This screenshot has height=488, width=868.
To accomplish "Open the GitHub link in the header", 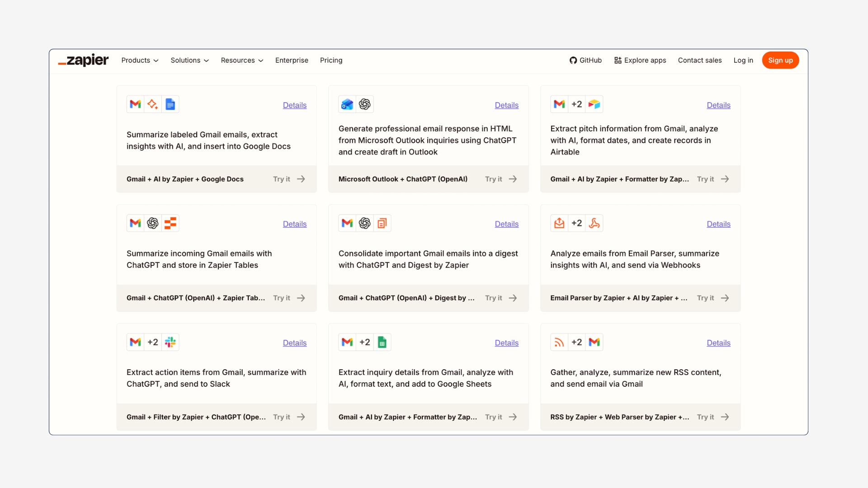I will pyautogui.click(x=585, y=60).
